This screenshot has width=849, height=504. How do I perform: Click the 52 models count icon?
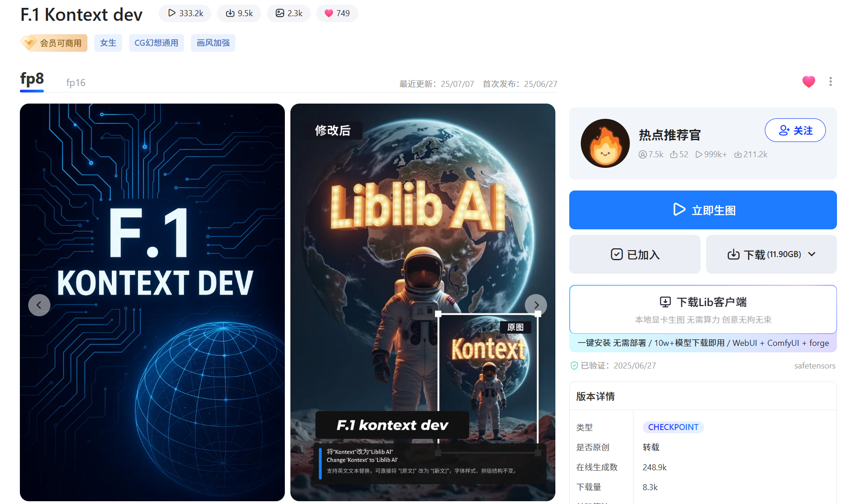coord(674,154)
